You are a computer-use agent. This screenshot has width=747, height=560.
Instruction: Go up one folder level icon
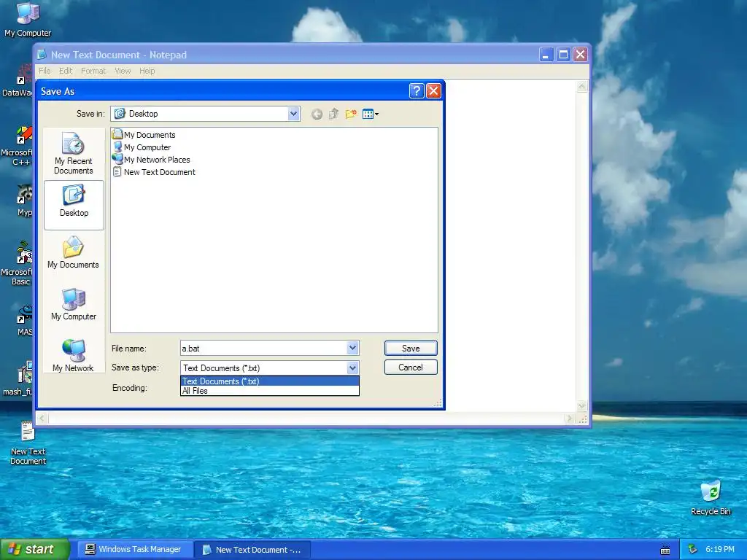coord(333,114)
